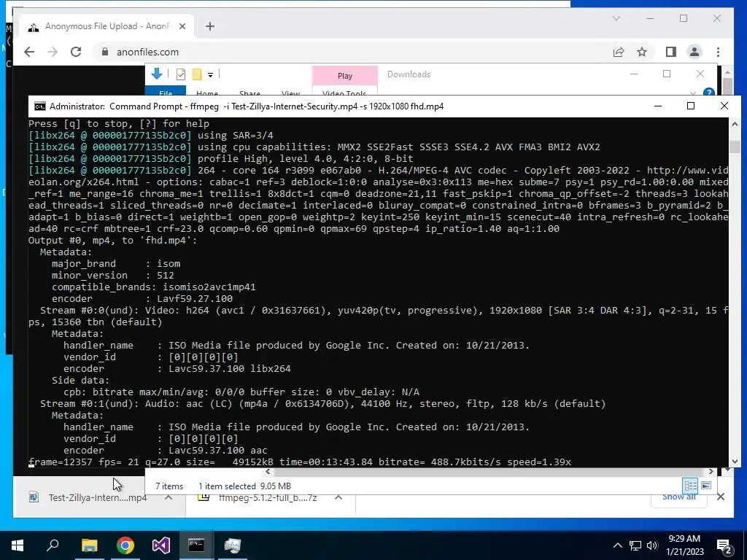Click Chrome forward navigation arrow
Image resolution: width=747 pixels, height=560 pixels.
click(53, 52)
